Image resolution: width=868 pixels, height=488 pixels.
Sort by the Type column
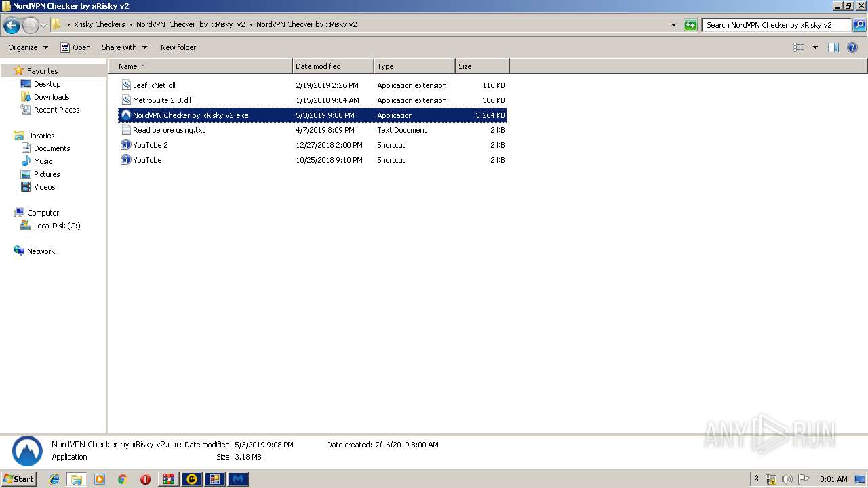click(414, 66)
